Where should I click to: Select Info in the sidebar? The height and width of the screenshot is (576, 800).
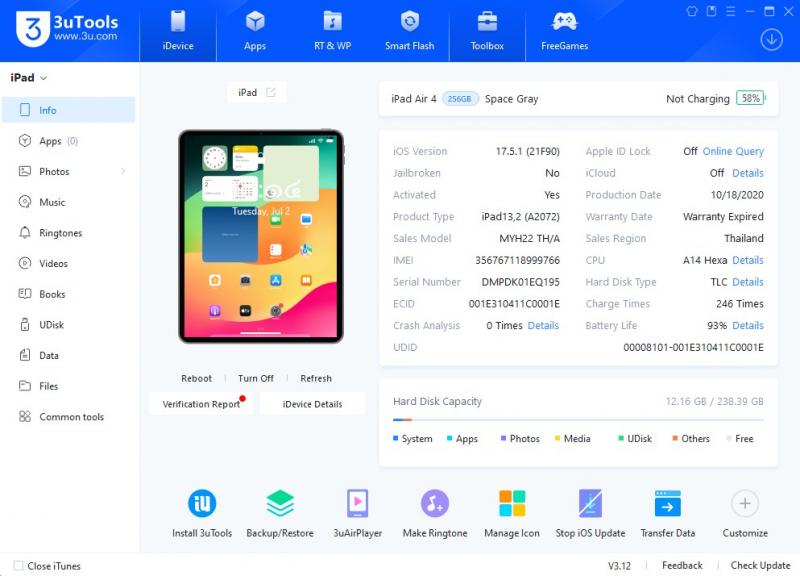(68, 110)
